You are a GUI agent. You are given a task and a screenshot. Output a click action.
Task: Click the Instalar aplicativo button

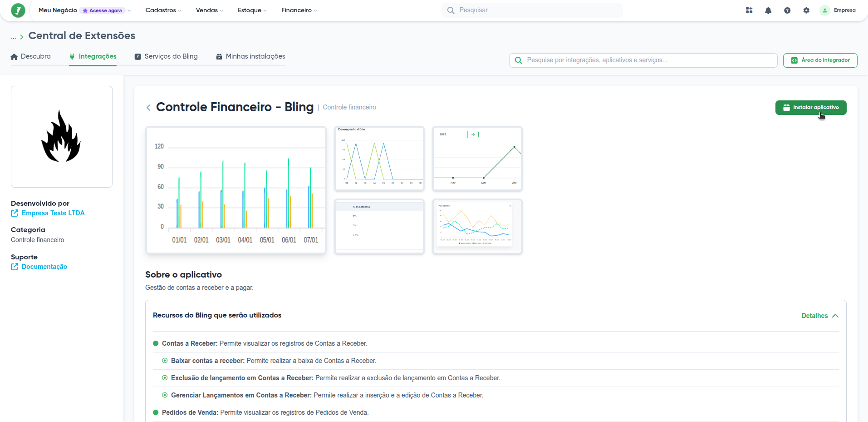811,108
